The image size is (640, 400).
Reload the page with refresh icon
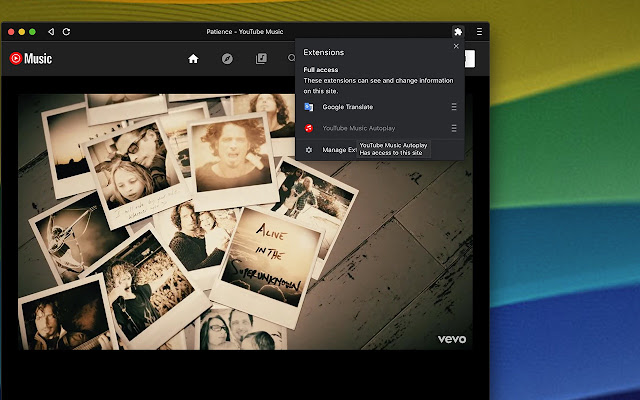point(66,32)
